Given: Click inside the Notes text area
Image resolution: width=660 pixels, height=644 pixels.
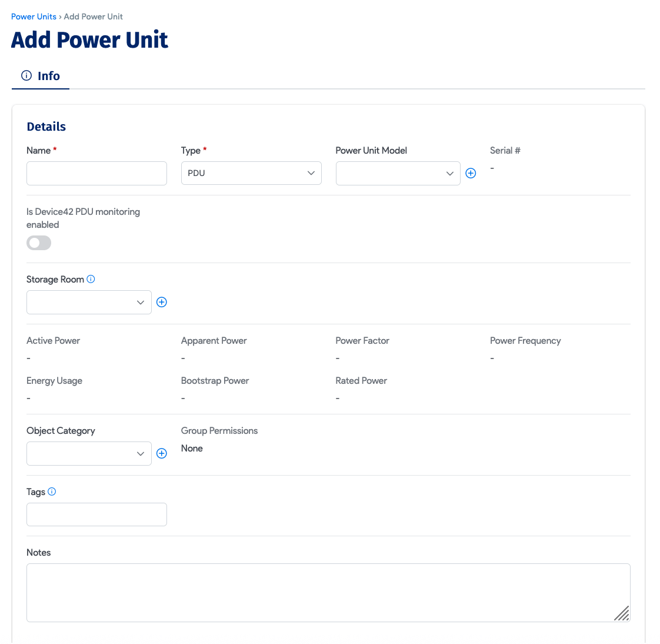Looking at the screenshot, I should [328, 592].
